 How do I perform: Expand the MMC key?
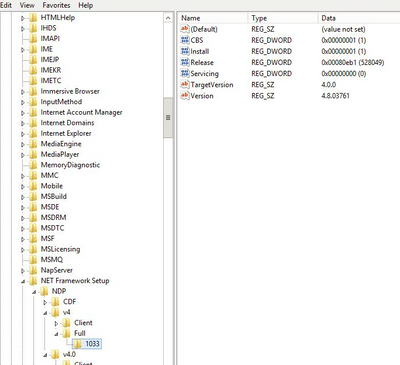[23, 176]
